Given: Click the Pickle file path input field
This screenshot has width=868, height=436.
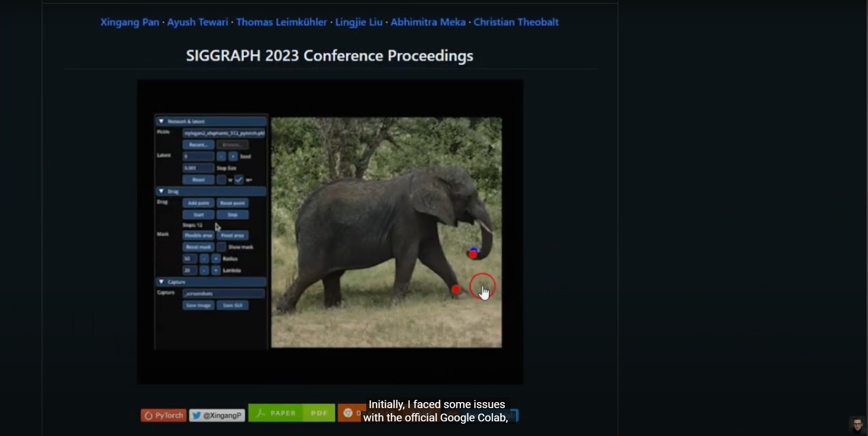Looking at the screenshot, I should (223, 133).
